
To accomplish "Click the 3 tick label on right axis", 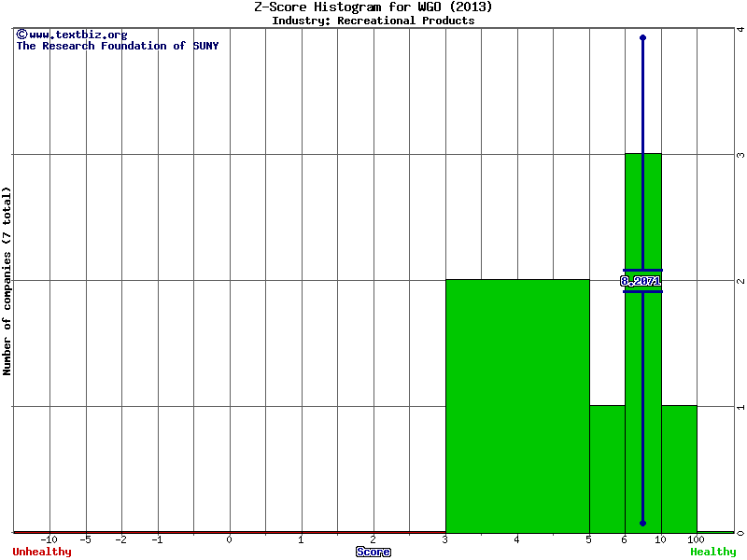I will coord(740,154).
